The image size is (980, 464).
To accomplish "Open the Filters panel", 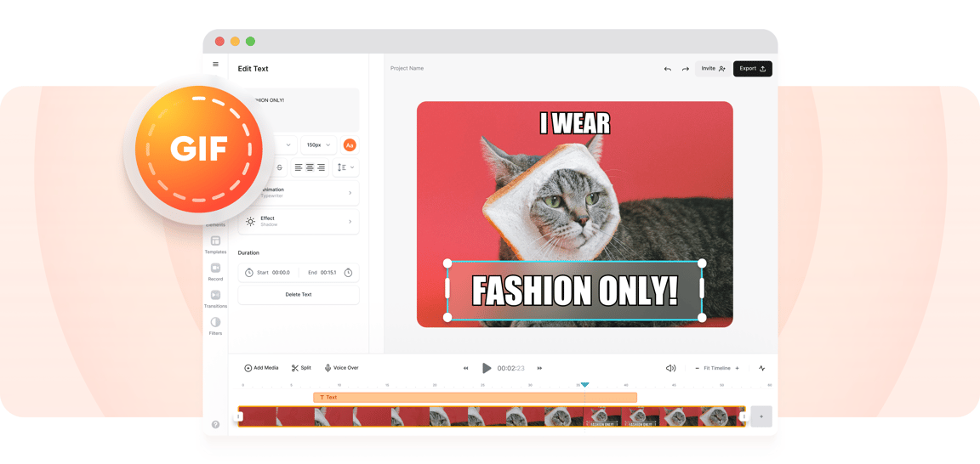I will [215, 326].
